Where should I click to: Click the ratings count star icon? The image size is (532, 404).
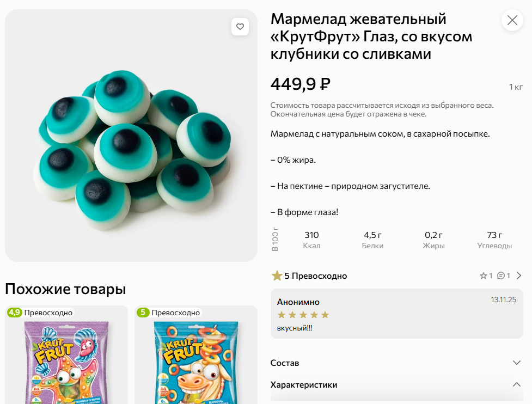(483, 276)
